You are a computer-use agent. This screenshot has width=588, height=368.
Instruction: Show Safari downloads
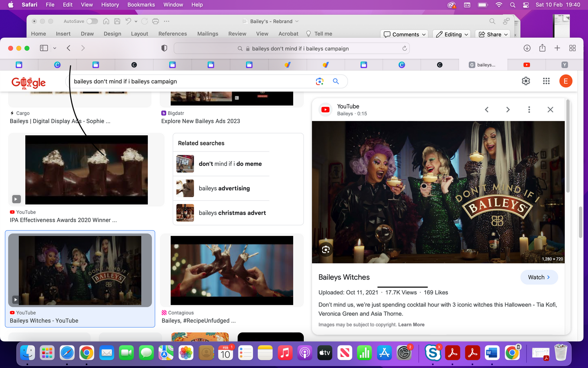(x=527, y=48)
